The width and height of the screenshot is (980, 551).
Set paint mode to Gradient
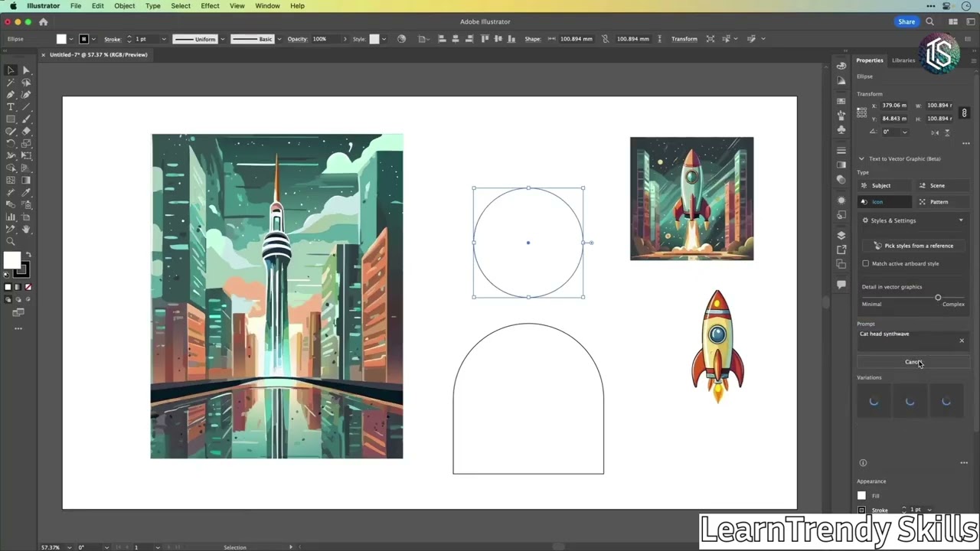click(18, 288)
